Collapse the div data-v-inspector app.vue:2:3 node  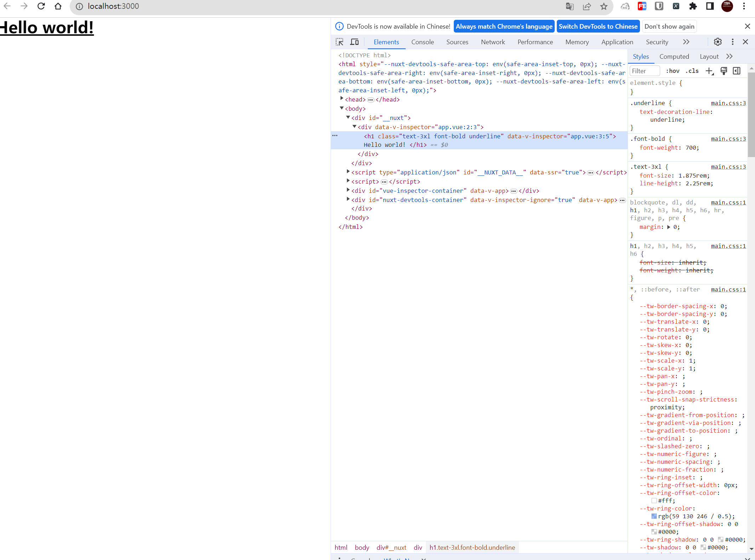[x=354, y=127]
